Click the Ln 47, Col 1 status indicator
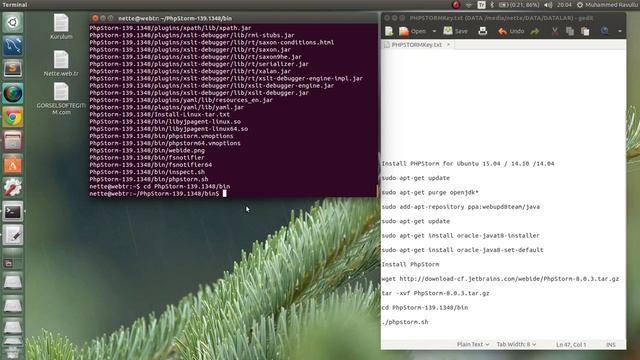Viewport: 640px width, 360px height. (x=571, y=345)
